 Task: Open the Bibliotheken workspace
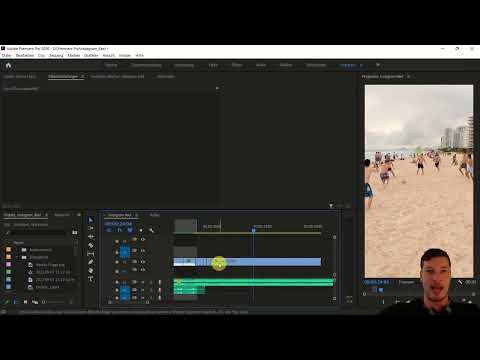[x=316, y=65]
